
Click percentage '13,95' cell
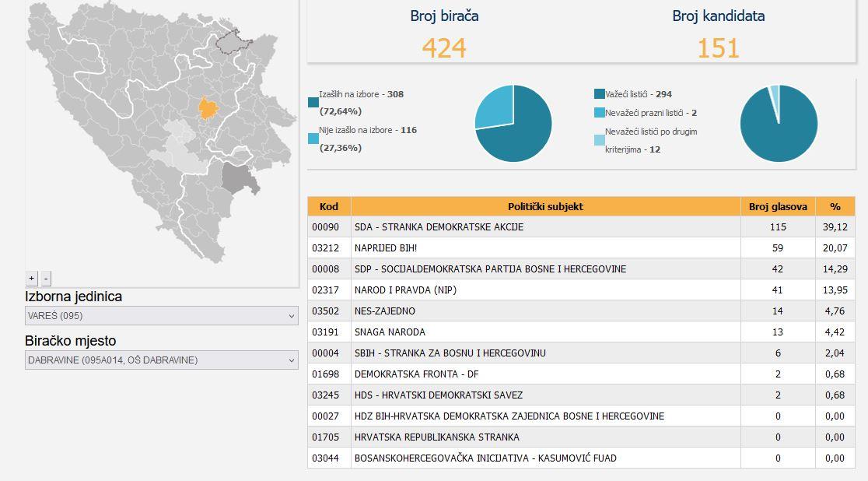[x=835, y=290]
